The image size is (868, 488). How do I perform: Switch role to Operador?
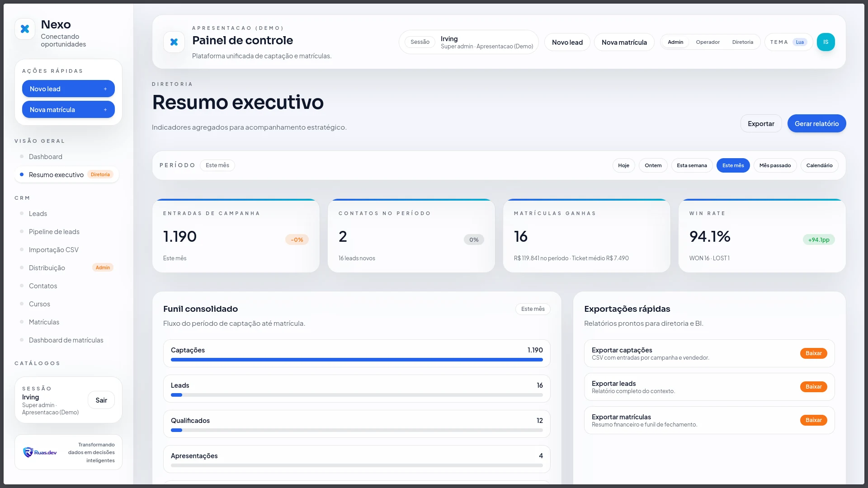click(708, 42)
